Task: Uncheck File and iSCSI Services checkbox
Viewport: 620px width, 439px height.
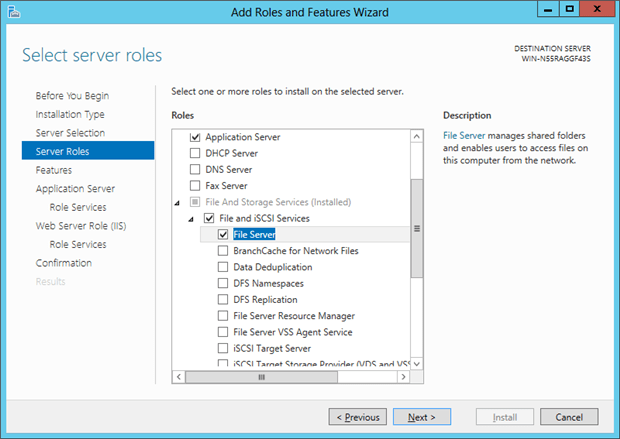Action: (209, 218)
